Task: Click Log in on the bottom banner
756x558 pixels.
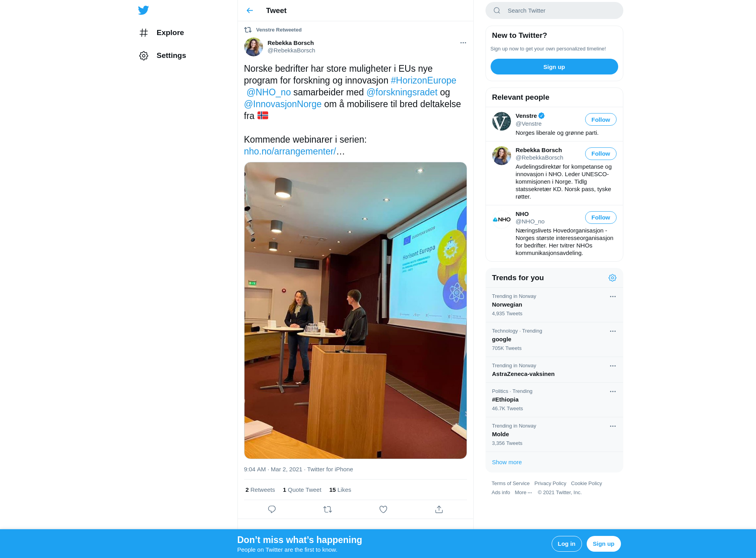Action: [x=566, y=543]
